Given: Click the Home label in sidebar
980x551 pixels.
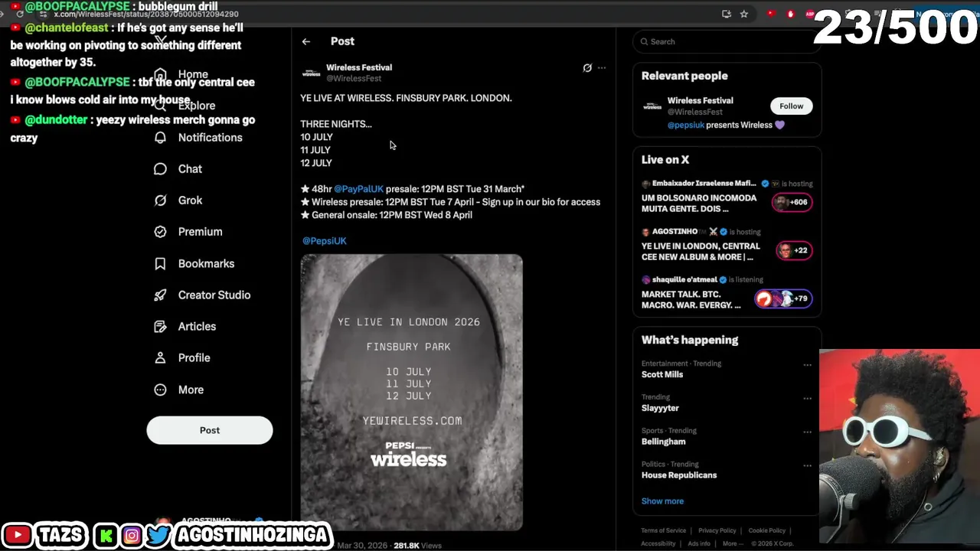Looking at the screenshot, I should click(193, 75).
